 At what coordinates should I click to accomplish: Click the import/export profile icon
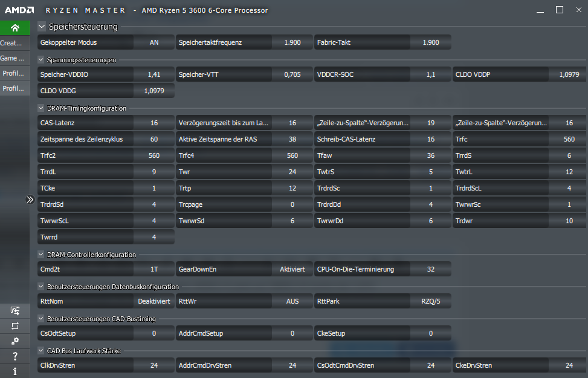coord(15,311)
